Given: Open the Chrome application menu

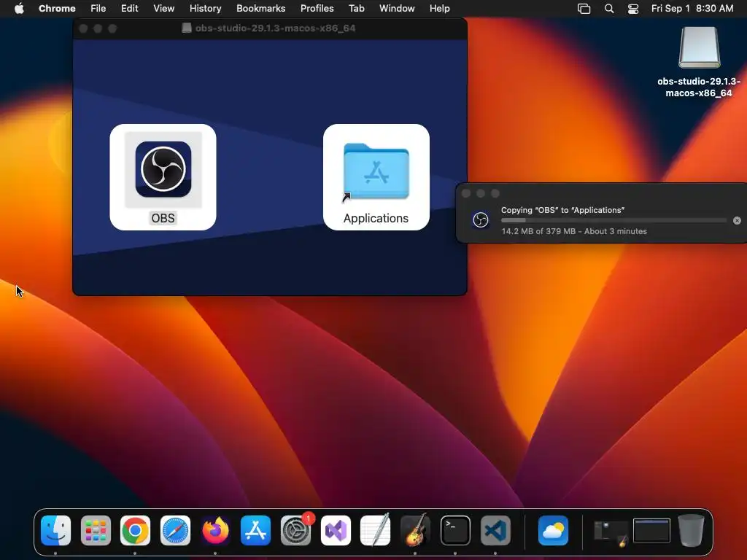Looking at the screenshot, I should coord(57,9).
